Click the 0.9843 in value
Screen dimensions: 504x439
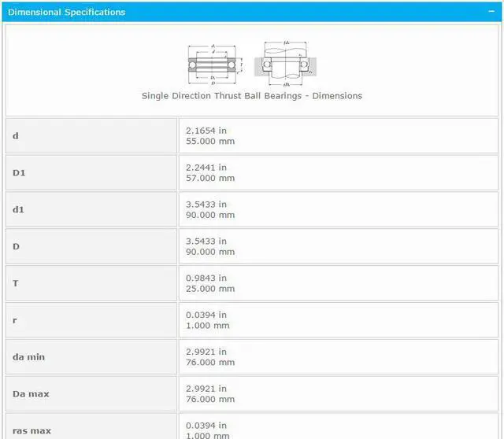click(206, 278)
